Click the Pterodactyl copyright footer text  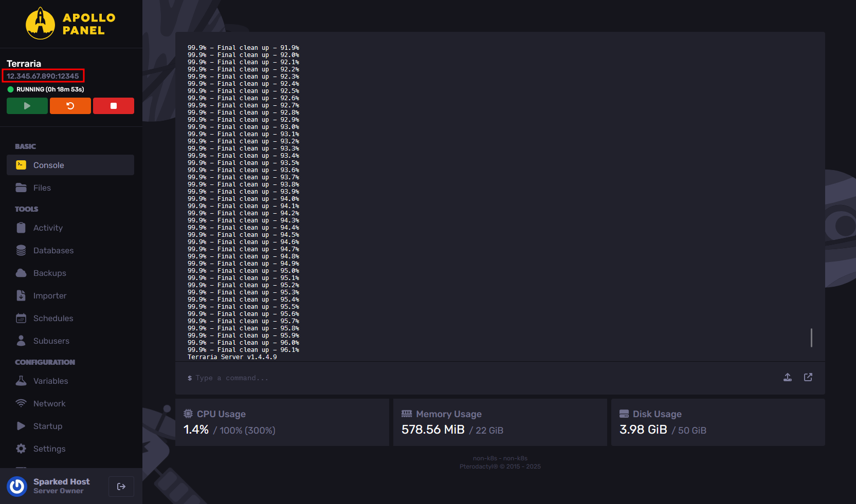500,466
